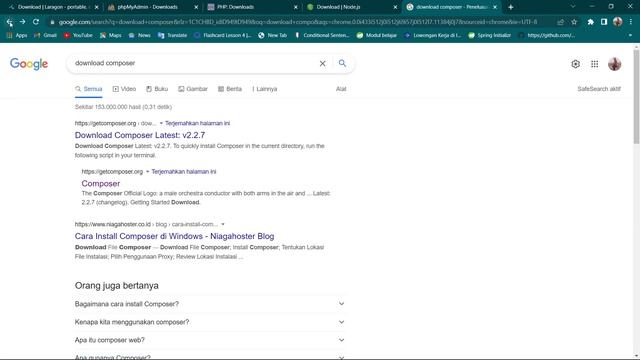Open the github.com bookmark
Image resolution: width=640 pixels, height=360 pixels.
(547, 36)
